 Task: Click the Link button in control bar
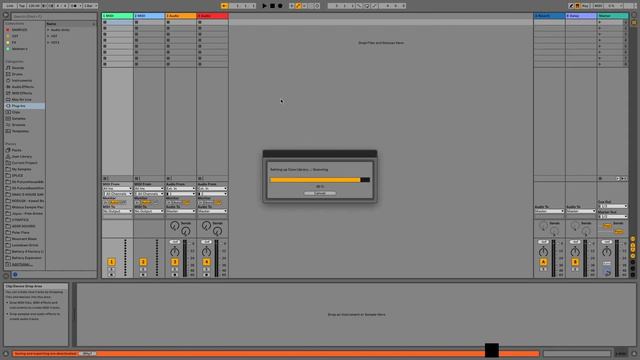(9, 6)
